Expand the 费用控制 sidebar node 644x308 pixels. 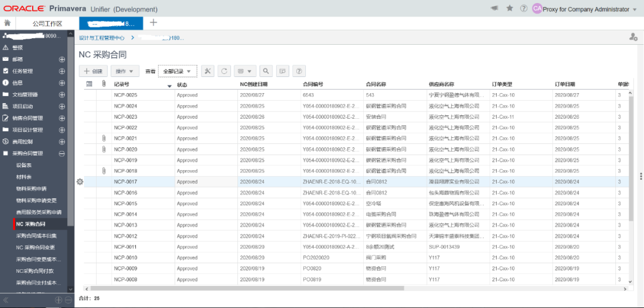pos(61,142)
